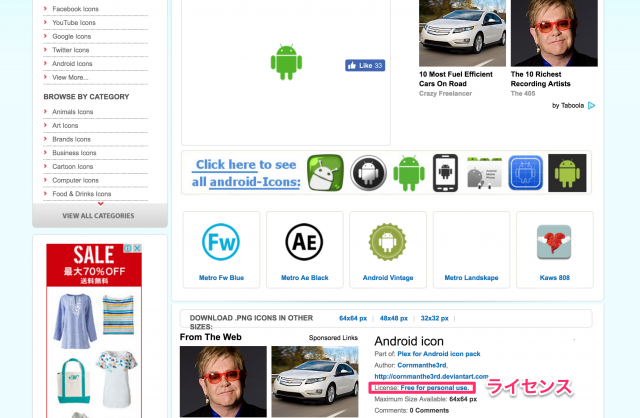Open Android Icons sidebar link
The image size is (640, 418).
72,64
